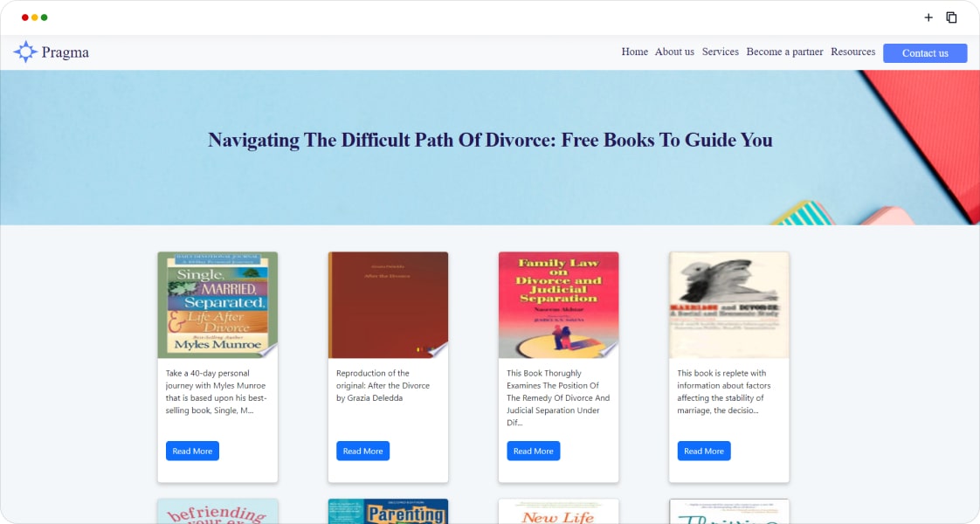This screenshot has height=524, width=980.
Task: Open a new tab with plus icon
Action: (928, 17)
